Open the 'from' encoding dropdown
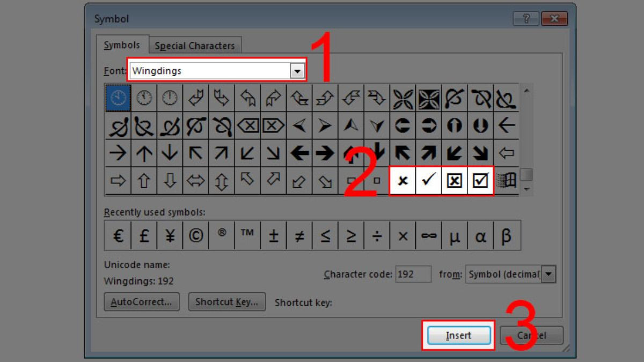 (x=548, y=274)
